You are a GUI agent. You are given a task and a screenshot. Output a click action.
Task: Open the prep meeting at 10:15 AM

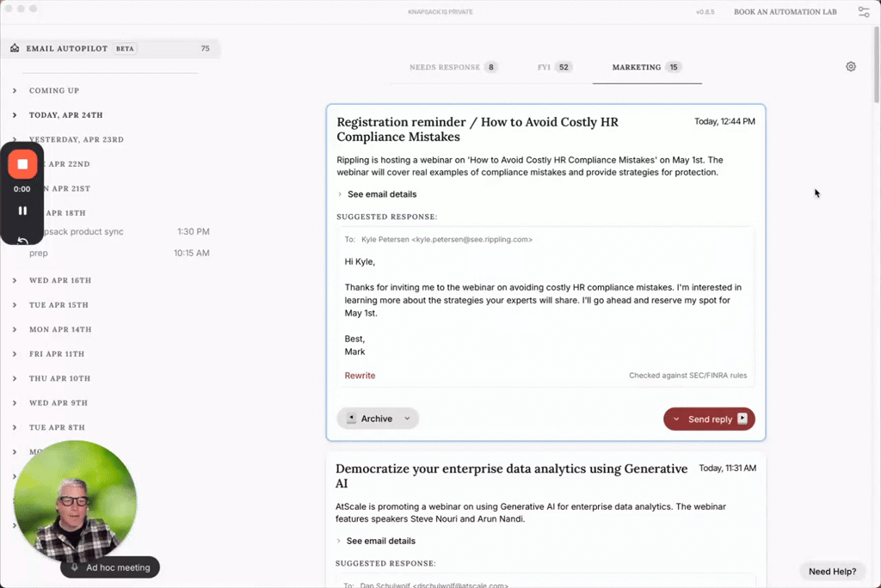(119, 254)
